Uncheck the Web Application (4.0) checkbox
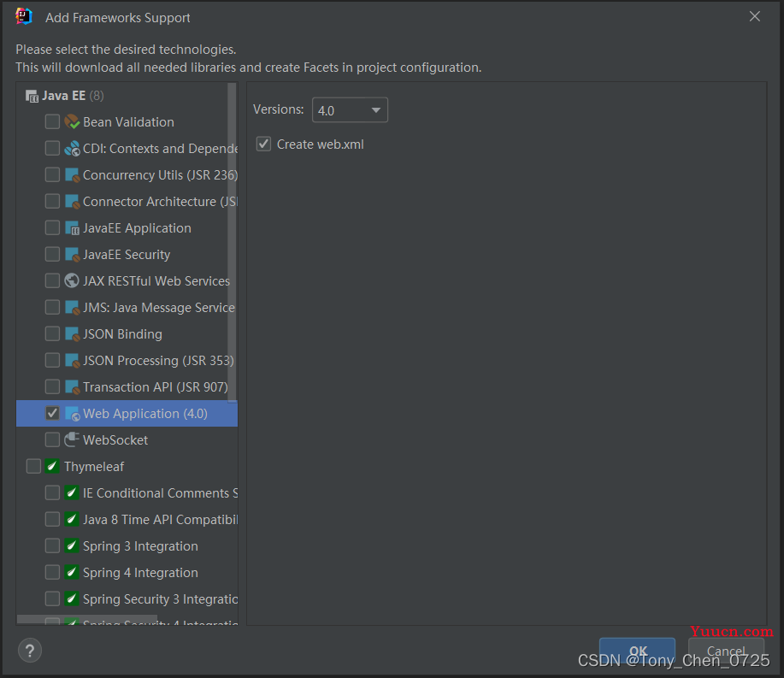 pos(52,413)
